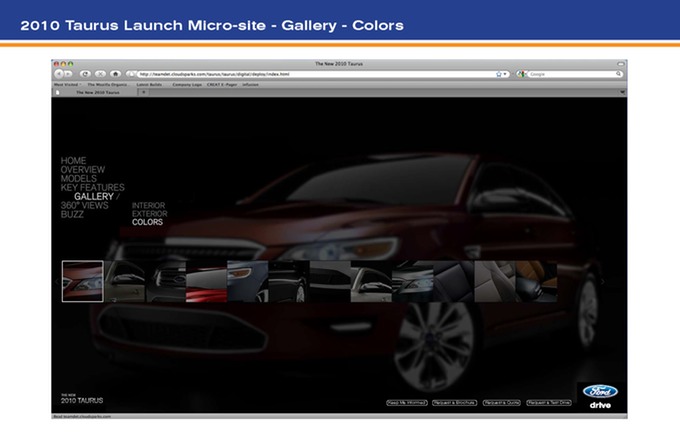Go to HOME in the site menu
Screen dimensions: 680x439
click(73, 161)
